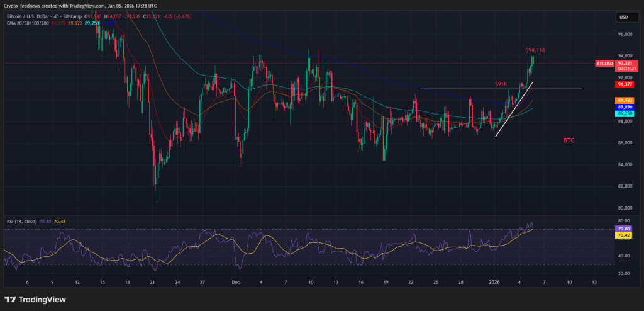Click the red 91,372 value in EMA legend
Viewport: 644px width, 311px height.
[59, 23]
